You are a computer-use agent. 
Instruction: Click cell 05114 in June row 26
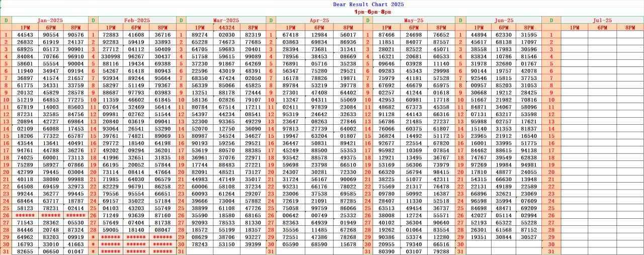(504, 215)
